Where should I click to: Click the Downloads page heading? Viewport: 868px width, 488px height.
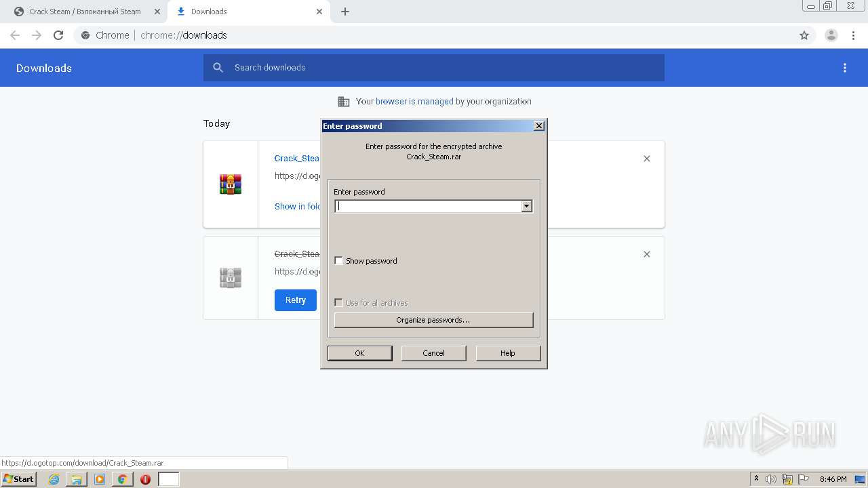pyautogui.click(x=44, y=68)
